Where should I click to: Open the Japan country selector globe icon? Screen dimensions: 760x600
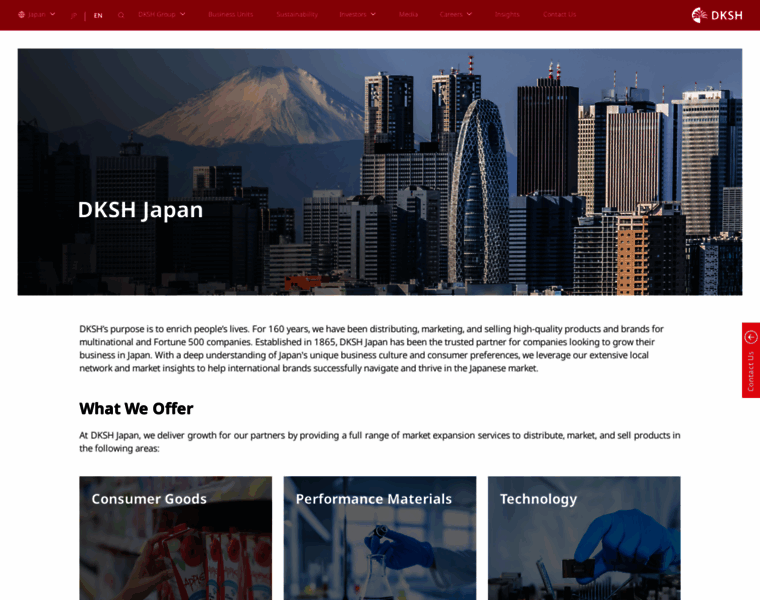tap(21, 15)
